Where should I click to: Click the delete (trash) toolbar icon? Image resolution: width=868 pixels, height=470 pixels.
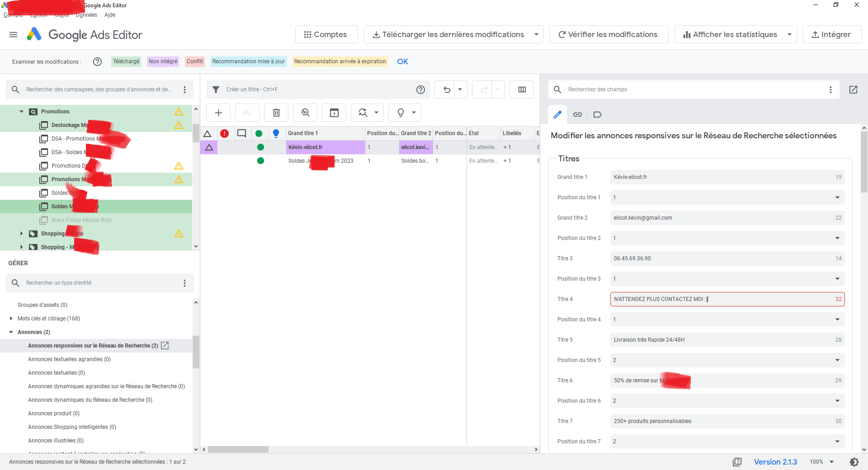pos(276,113)
